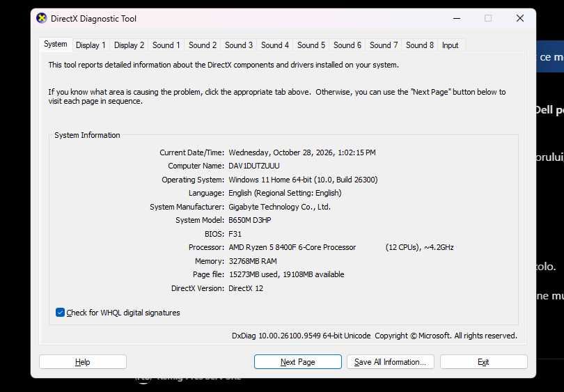Click Gigabyte Technology Co., Ltd. text
Screen dimensions: 564x392
(279, 207)
